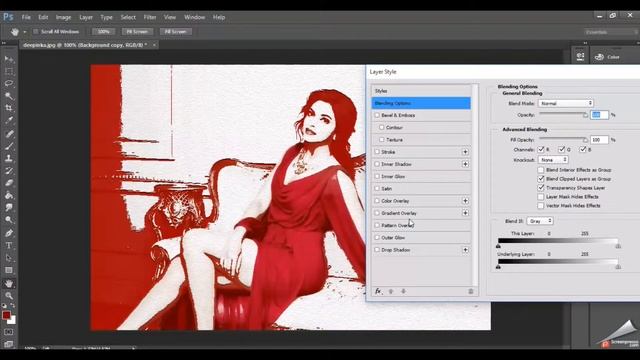Add another Color Overlay with plus button
This screenshot has width=640, height=360.
click(465, 201)
